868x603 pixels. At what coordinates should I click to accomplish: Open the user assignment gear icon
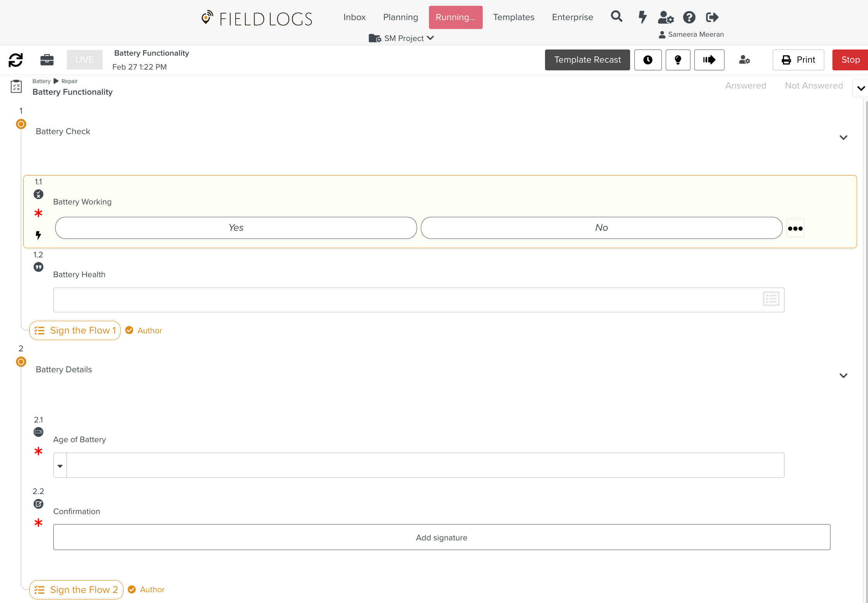pos(744,60)
